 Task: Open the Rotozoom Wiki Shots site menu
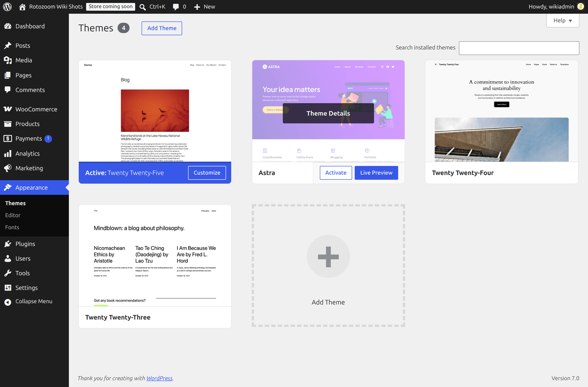click(51, 7)
